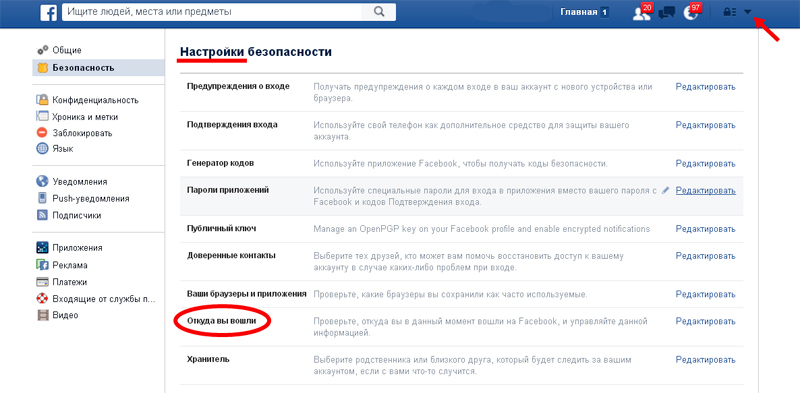Click Доверенные контакты row title
This screenshot has width=800, height=393.
coord(231,255)
